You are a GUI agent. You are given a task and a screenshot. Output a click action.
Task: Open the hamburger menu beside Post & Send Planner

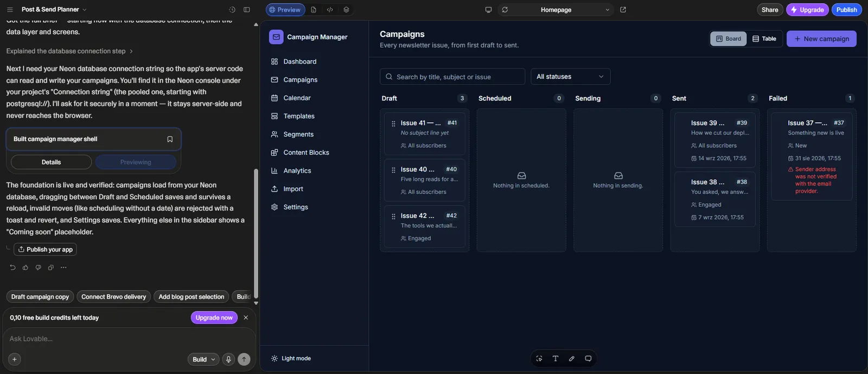[10, 10]
